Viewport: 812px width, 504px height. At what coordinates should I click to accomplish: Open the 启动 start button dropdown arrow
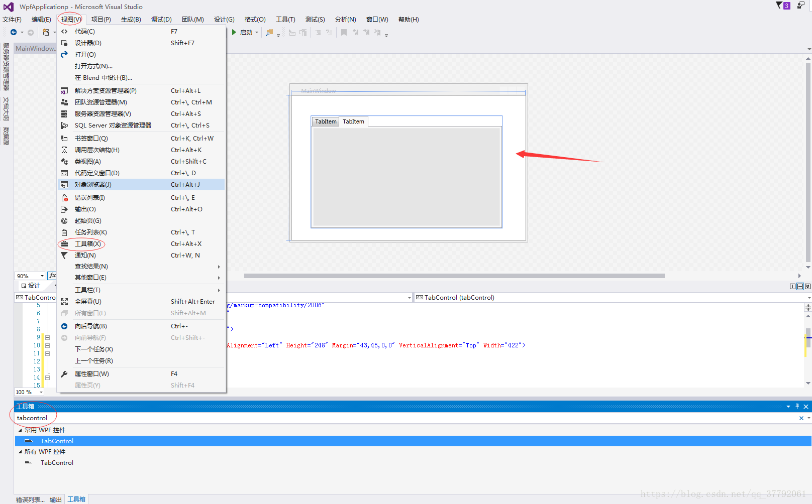coord(257,33)
